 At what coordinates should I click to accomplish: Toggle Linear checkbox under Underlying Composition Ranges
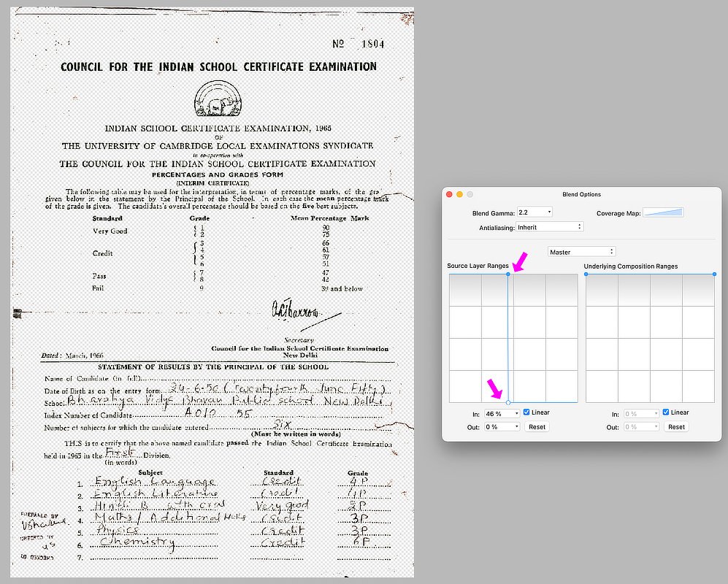(x=665, y=412)
